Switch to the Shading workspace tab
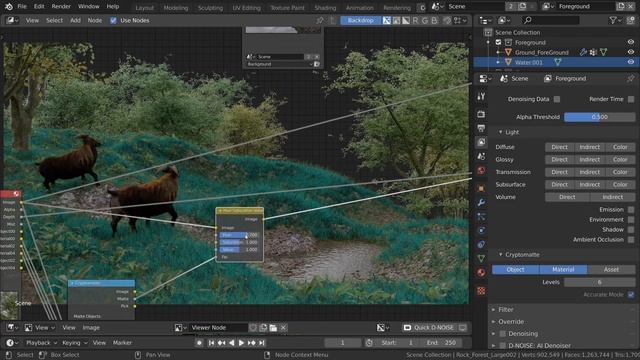This screenshot has width=640, height=360. point(325,8)
